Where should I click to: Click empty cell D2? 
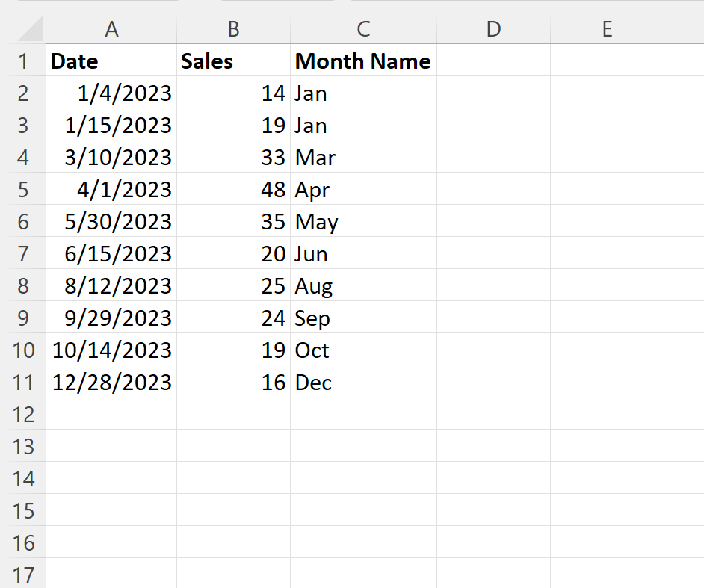point(493,93)
